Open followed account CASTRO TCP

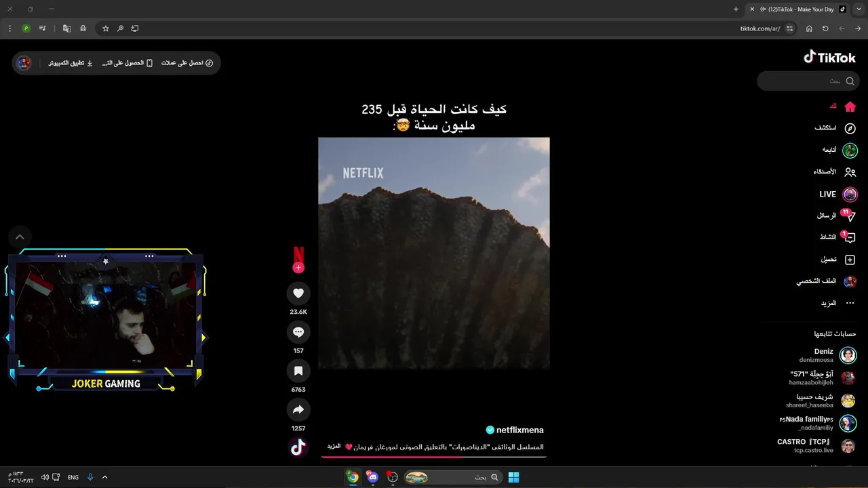[816, 446]
